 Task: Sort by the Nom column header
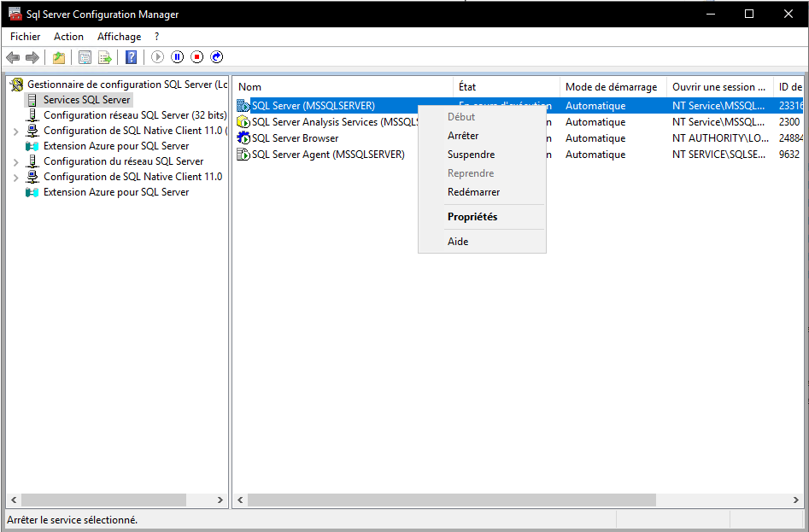click(x=343, y=87)
